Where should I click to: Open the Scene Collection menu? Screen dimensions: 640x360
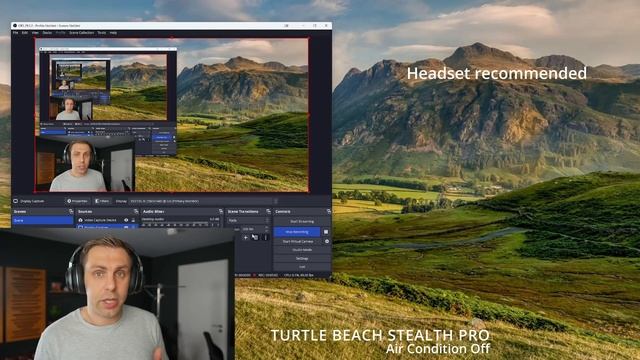click(x=82, y=33)
